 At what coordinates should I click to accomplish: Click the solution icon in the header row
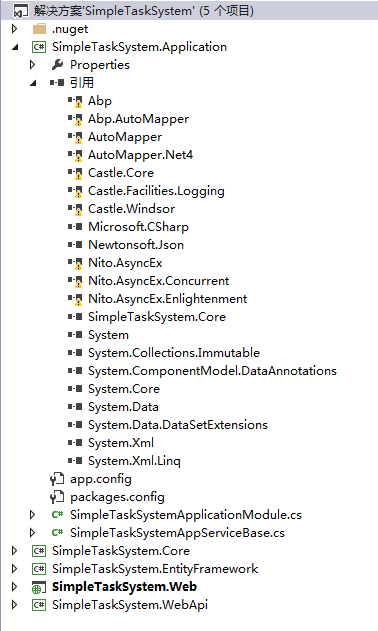pos(21,11)
